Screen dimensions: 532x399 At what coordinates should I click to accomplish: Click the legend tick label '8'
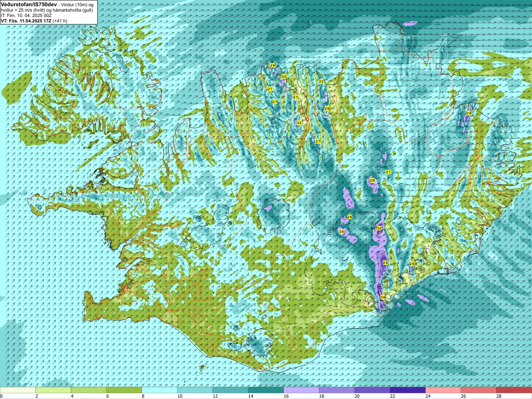pyautogui.click(x=143, y=396)
